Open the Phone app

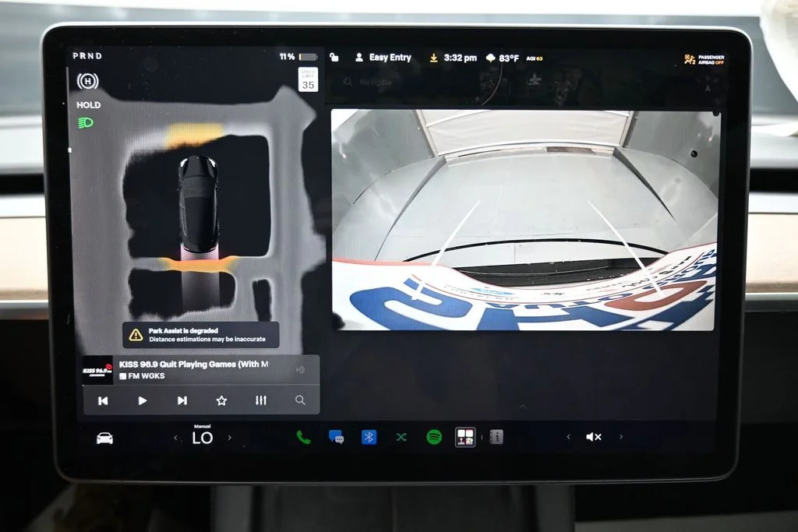point(303,437)
